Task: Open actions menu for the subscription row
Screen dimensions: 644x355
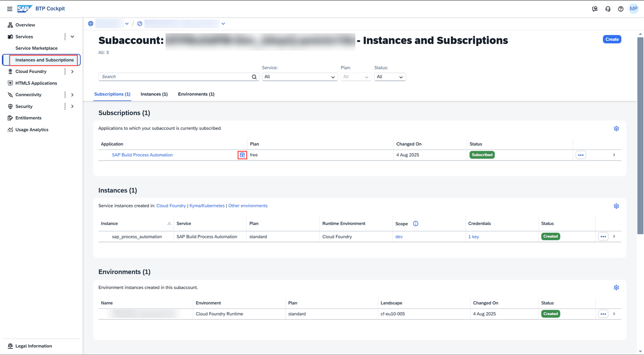Action: click(580, 155)
